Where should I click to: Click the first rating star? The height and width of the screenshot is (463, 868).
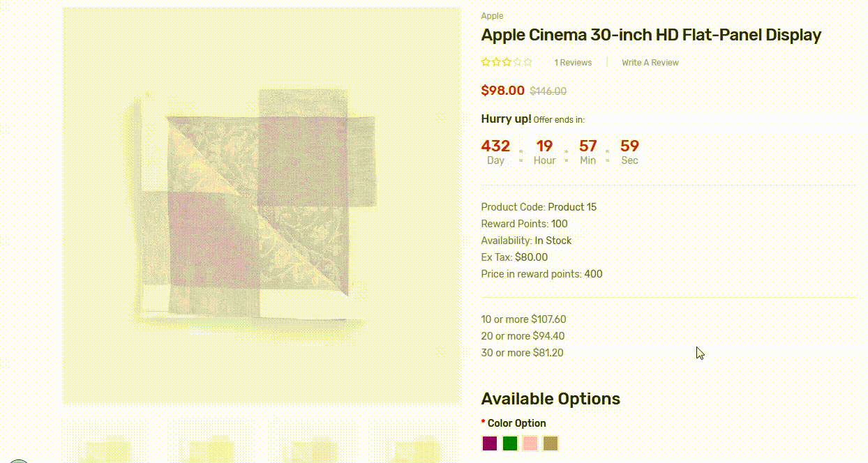click(486, 62)
